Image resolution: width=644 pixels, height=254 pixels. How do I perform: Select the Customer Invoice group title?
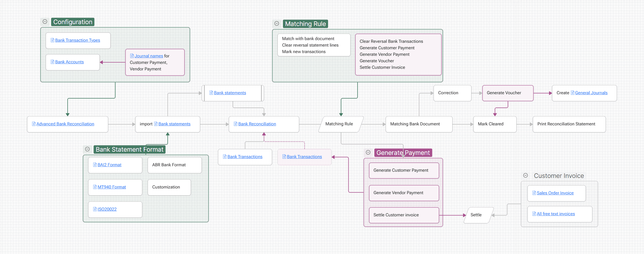pyautogui.click(x=559, y=176)
